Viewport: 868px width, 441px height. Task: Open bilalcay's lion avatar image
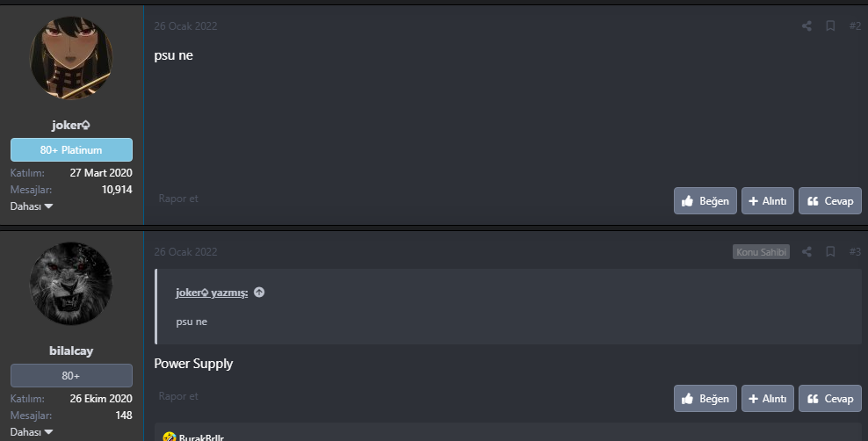(x=72, y=284)
